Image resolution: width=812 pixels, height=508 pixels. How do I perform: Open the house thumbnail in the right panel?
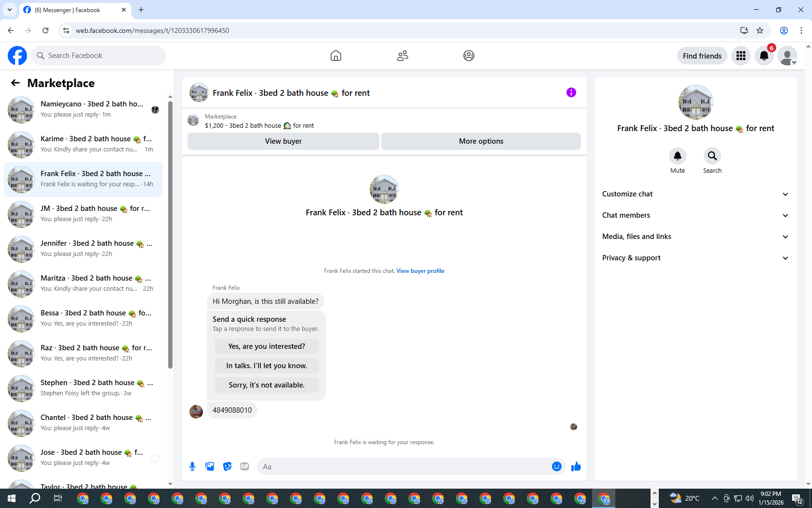click(696, 102)
